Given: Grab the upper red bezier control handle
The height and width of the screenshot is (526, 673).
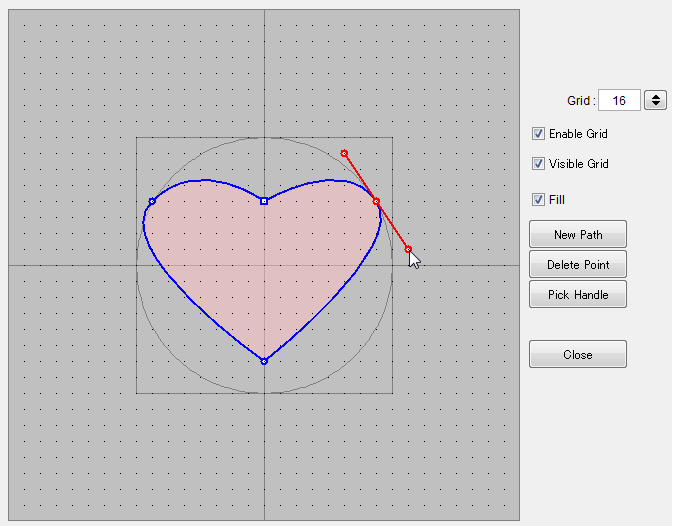Looking at the screenshot, I should 344,153.
